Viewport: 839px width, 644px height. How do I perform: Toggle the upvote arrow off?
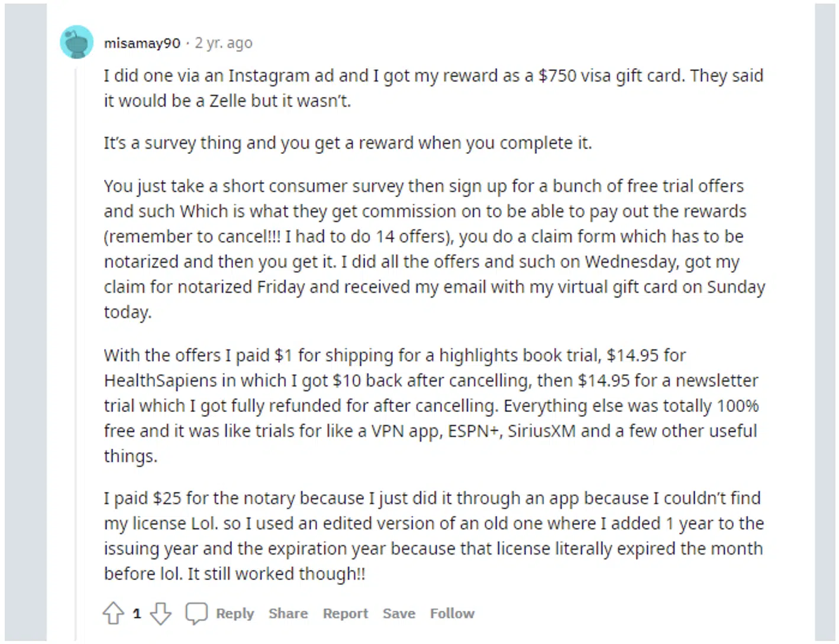pos(114,614)
